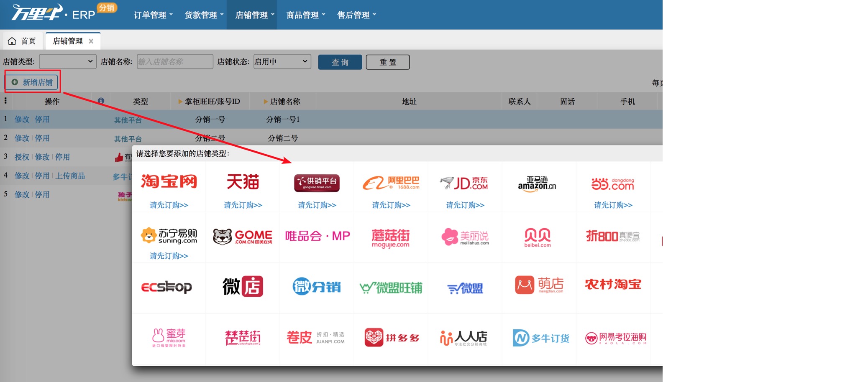This screenshot has height=382, width=868.
Task: Select the 网易考拉海购 store type
Action: (616, 338)
